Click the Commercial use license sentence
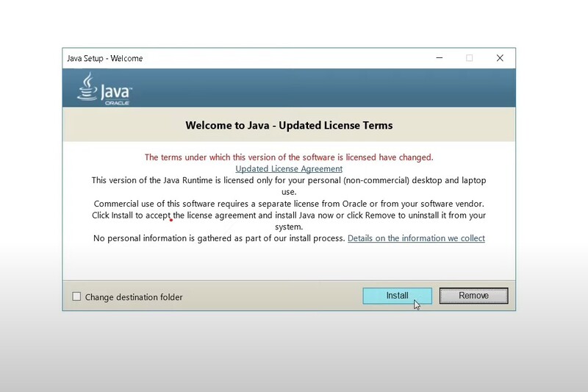Image resolution: width=588 pixels, height=392 pixels. point(289,204)
